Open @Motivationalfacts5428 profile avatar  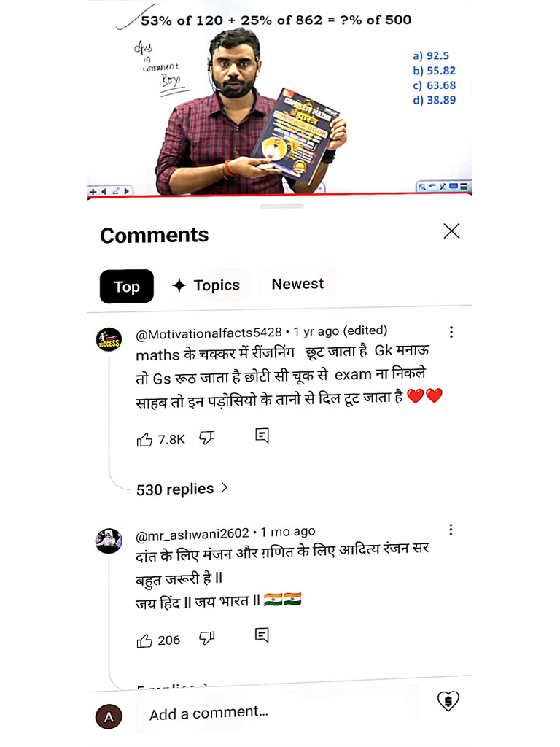click(109, 339)
